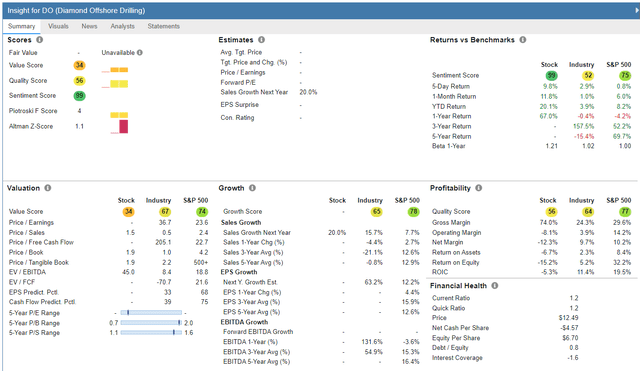Click Industry Price / Free Cash Flow 205.1
This screenshot has width=640, height=371.
pyautogui.click(x=163, y=242)
